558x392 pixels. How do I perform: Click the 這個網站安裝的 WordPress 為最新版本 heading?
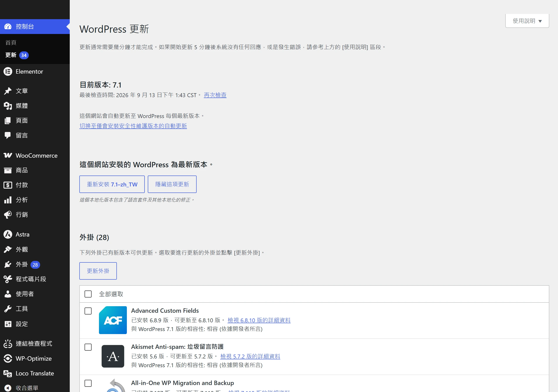(x=146, y=165)
